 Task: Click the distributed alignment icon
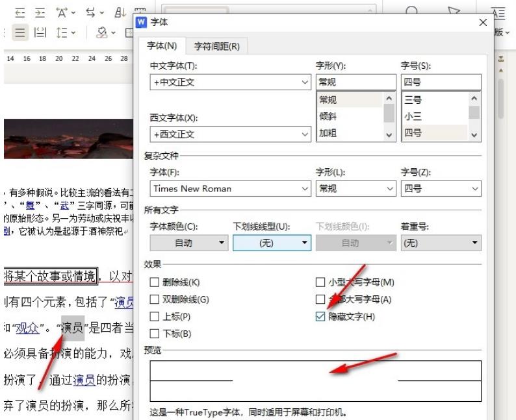click(x=40, y=32)
